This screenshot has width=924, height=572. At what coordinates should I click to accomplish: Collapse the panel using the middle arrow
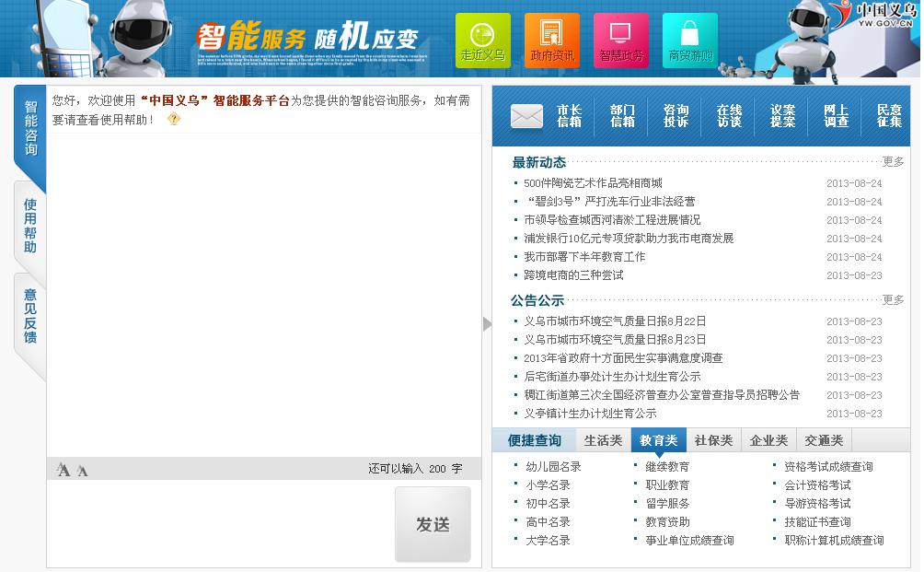click(x=487, y=323)
